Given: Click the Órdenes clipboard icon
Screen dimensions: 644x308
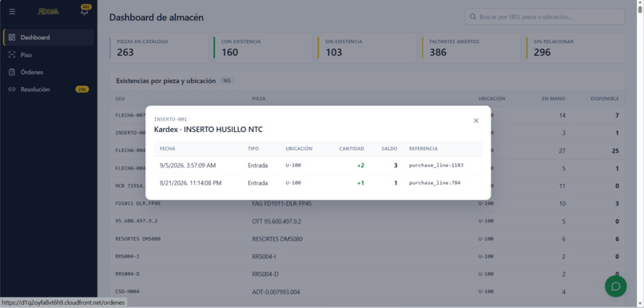Looking at the screenshot, I should click(x=12, y=72).
